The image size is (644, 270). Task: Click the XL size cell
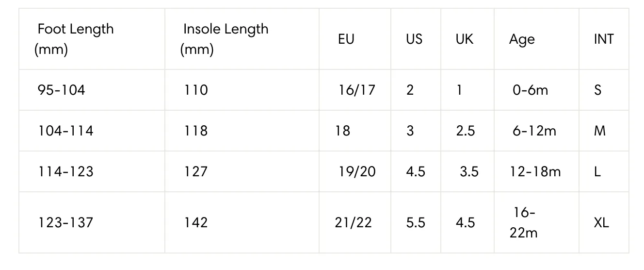pos(601,222)
